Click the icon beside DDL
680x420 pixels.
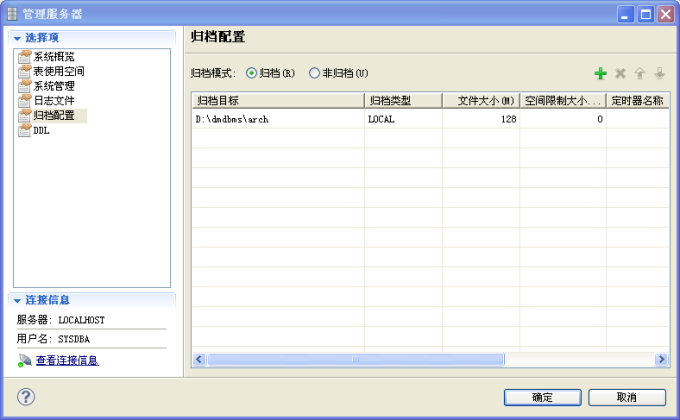25,130
